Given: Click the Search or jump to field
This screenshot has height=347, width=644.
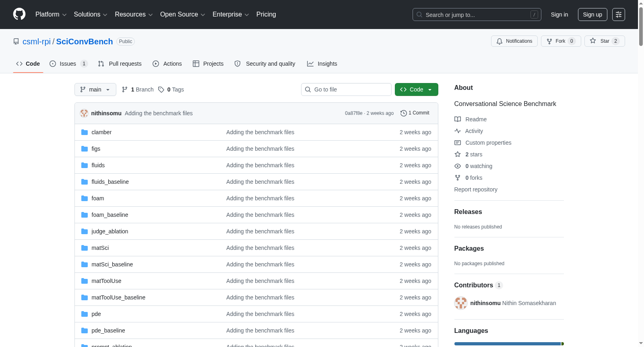Looking at the screenshot, I should coord(477,15).
